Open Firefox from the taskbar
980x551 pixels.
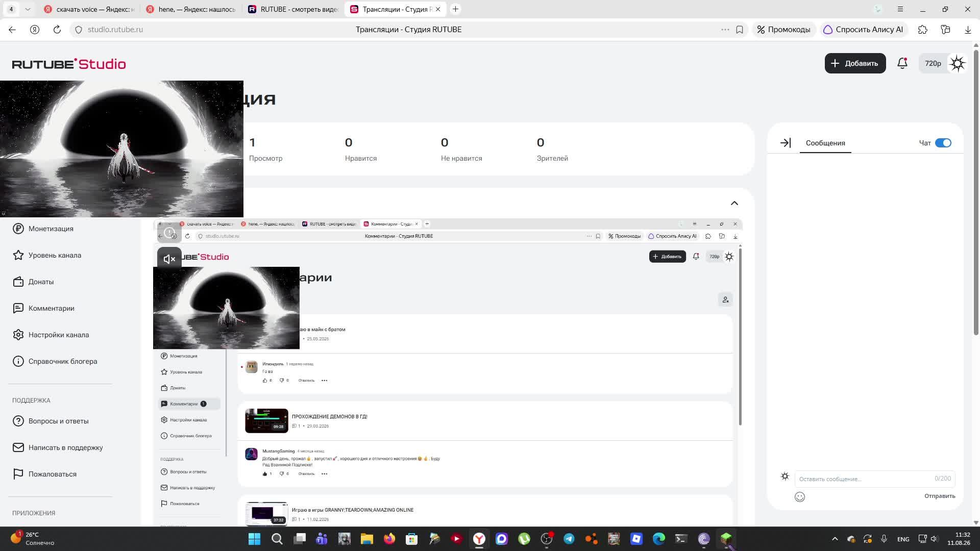[x=389, y=539]
